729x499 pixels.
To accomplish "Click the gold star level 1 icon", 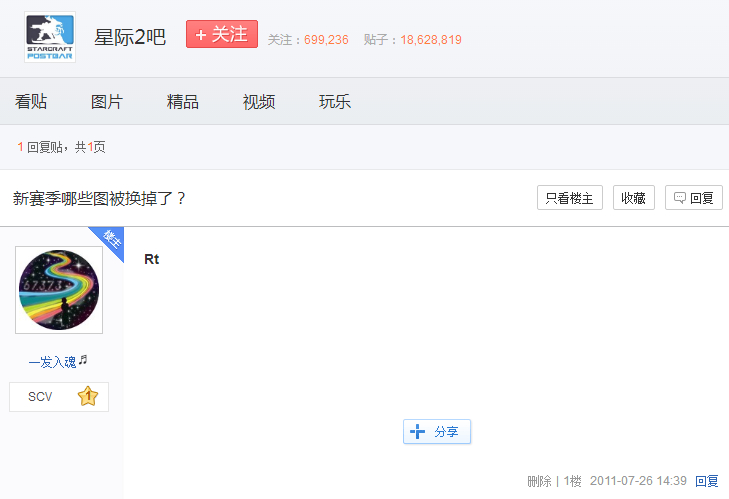I will [x=88, y=396].
